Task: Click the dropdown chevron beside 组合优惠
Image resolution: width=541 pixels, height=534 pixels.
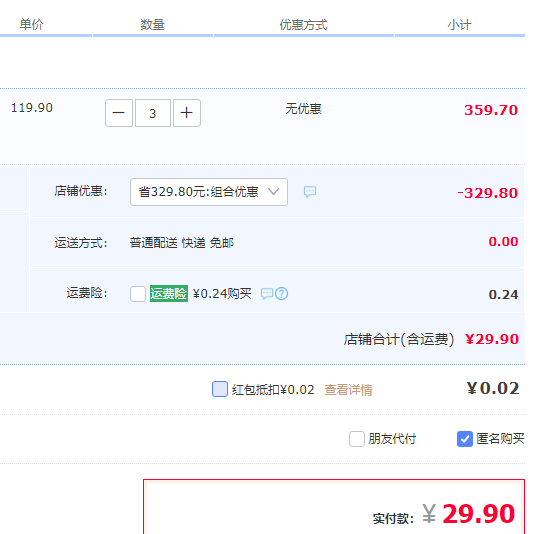Action: 274,191
